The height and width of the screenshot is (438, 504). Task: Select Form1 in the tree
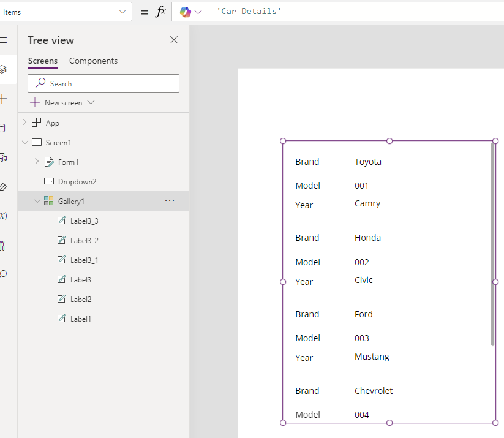pyautogui.click(x=103, y=162)
